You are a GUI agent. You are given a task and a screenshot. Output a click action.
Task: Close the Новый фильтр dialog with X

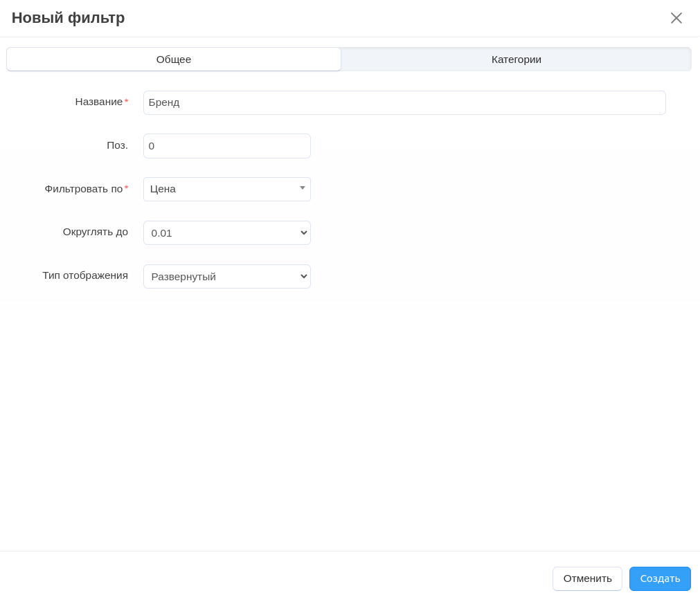click(676, 18)
